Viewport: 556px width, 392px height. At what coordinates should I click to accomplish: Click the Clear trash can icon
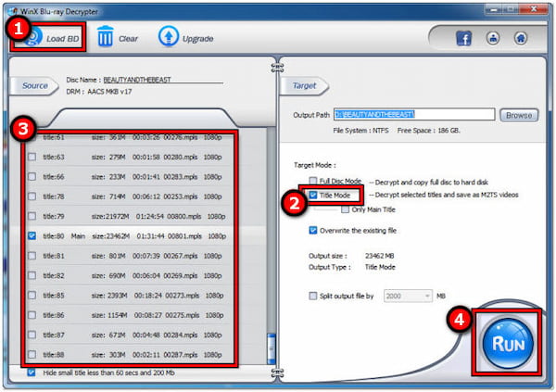107,38
